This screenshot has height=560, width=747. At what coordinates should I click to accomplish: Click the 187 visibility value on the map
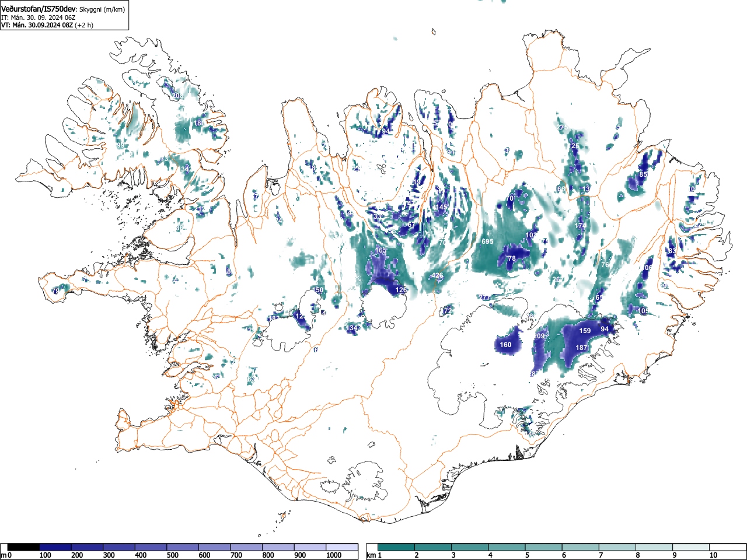click(582, 348)
